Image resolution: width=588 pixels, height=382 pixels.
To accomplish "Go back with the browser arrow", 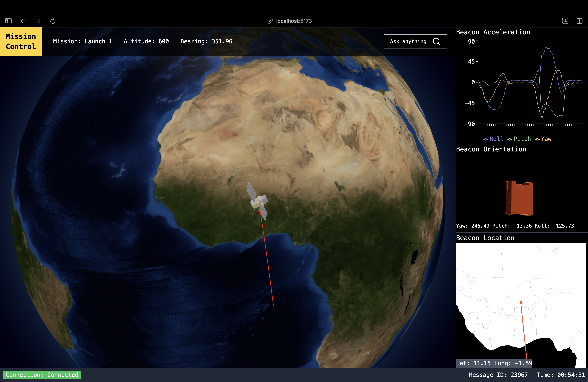I will pyautogui.click(x=23, y=21).
